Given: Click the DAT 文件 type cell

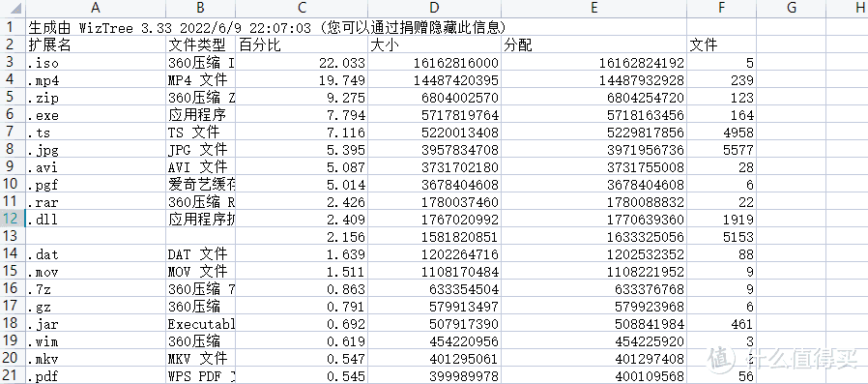Looking at the screenshot, I should [200, 254].
